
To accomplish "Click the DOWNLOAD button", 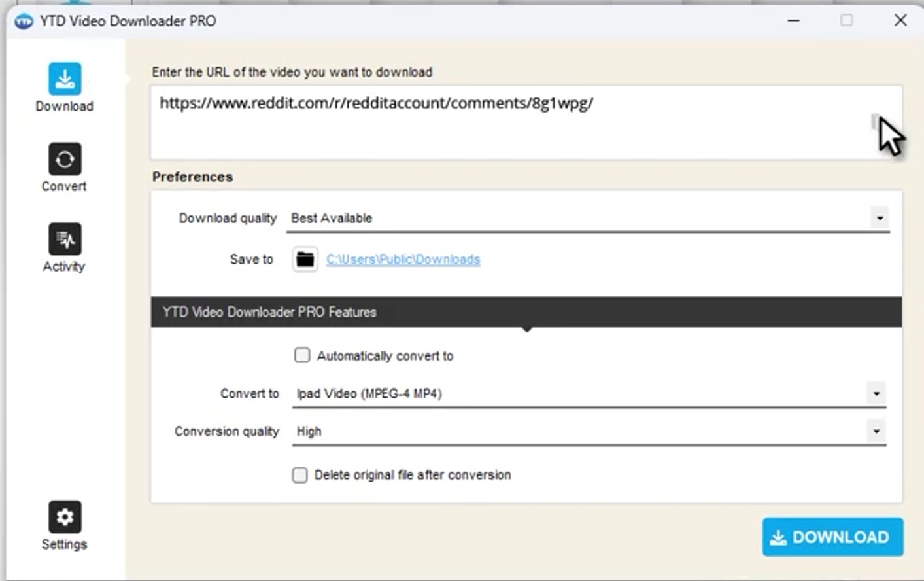I will (x=832, y=537).
